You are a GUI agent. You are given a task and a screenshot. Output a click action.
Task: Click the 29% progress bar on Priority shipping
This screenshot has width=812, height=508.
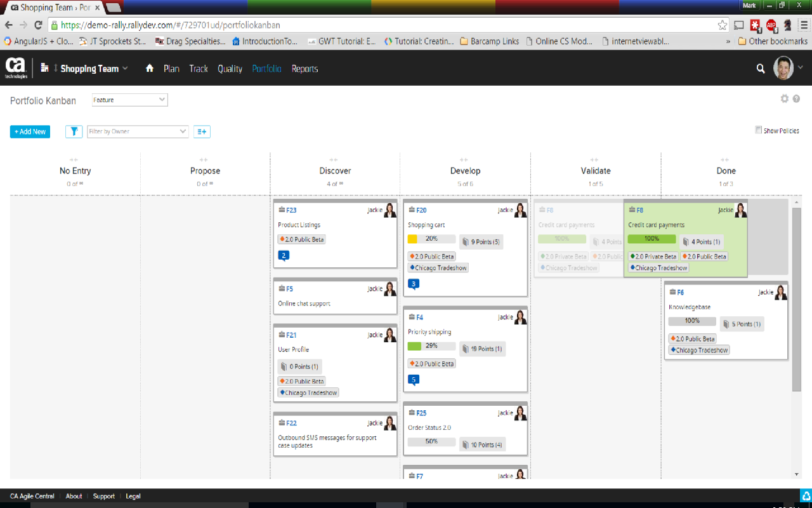tap(431, 346)
